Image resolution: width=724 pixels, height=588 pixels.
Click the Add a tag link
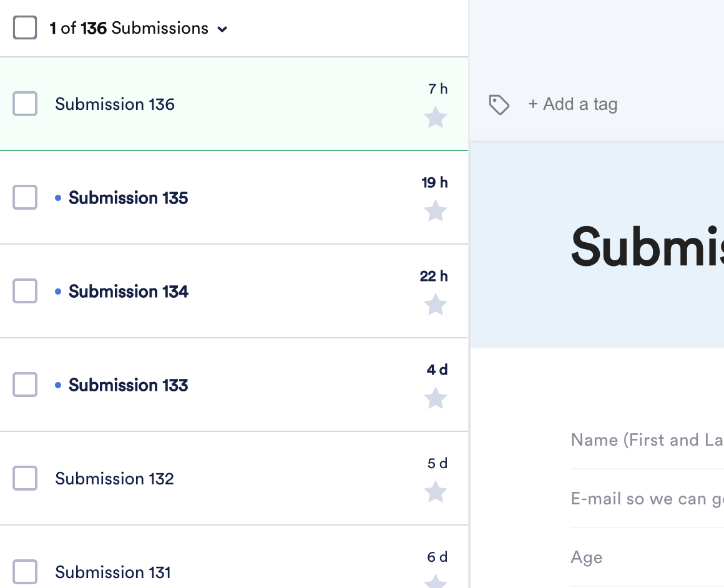tap(572, 104)
